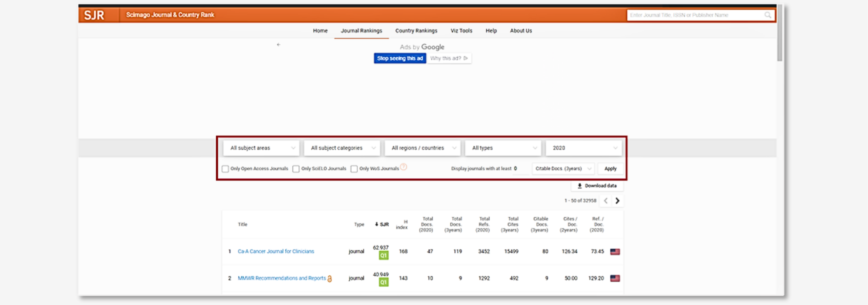Open MMWR Recommendations and Reports link

(282, 278)
